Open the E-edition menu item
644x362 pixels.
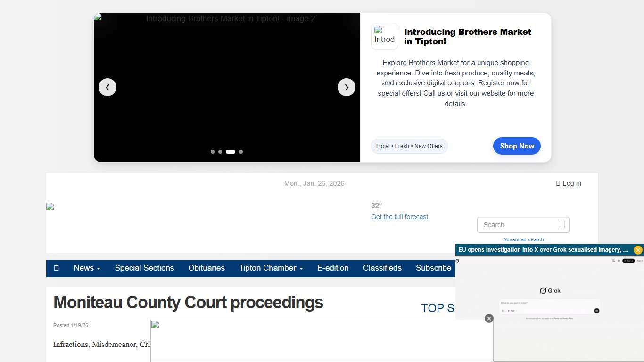point(333,268)
